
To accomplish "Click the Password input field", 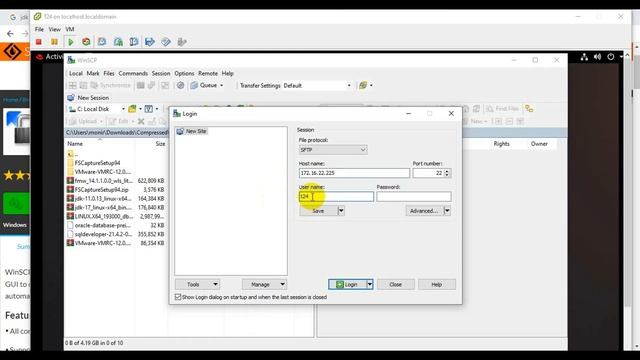I will point(414,197).
